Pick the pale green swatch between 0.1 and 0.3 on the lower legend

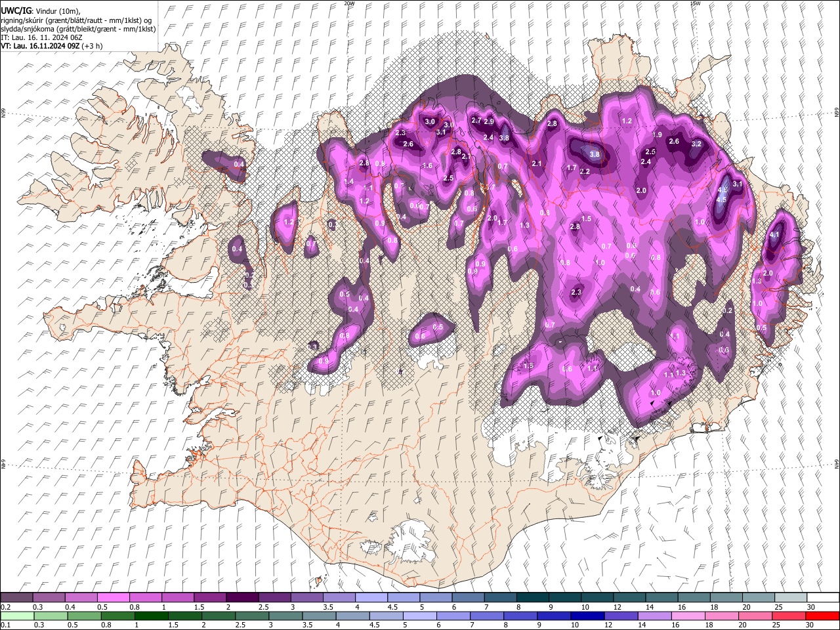[16, 616]
